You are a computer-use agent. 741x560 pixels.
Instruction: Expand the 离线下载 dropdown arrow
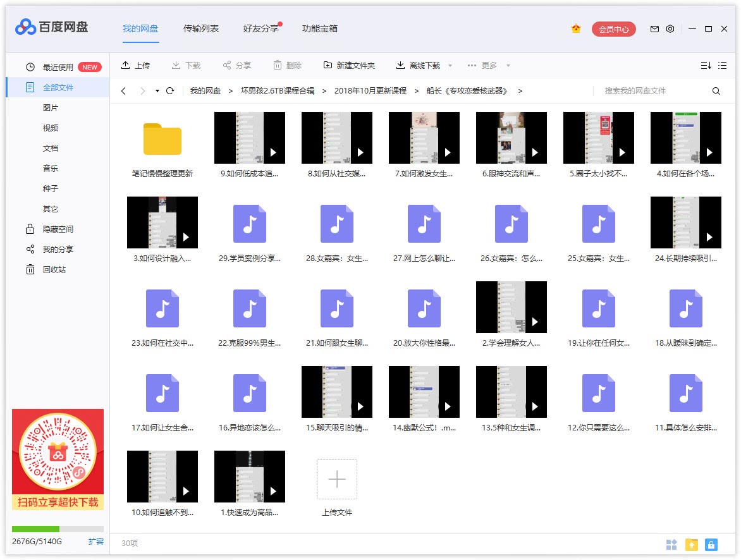[450, 66]
